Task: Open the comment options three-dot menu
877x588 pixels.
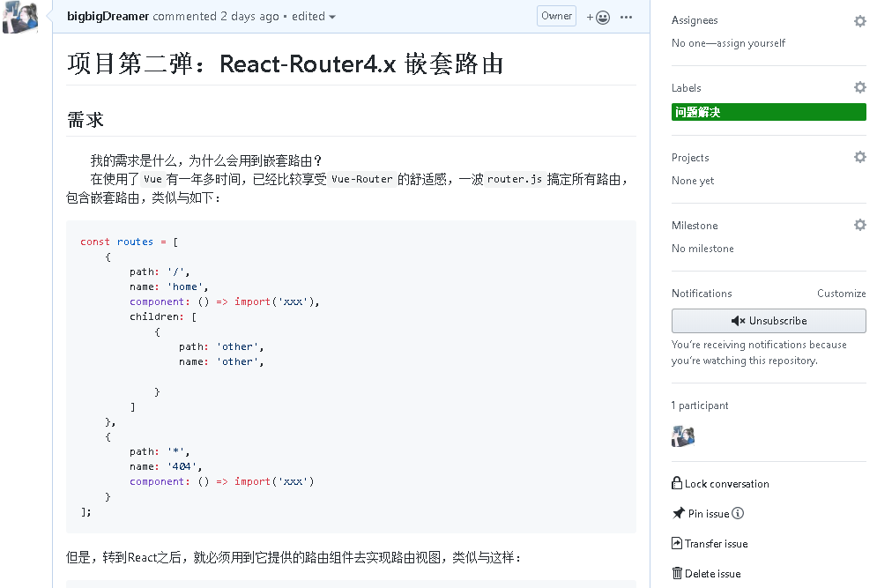Action: (626, 18)
